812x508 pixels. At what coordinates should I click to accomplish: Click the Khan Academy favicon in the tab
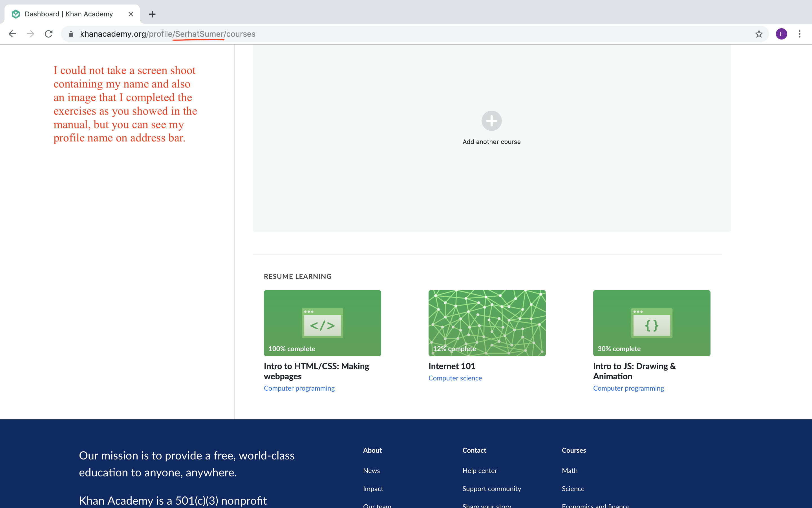coord(16,14)
